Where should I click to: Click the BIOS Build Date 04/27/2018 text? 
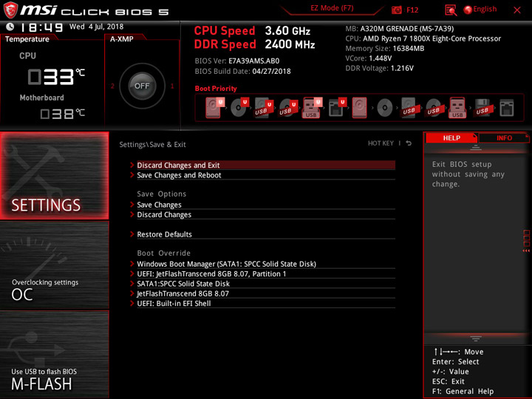click(242, 71)
